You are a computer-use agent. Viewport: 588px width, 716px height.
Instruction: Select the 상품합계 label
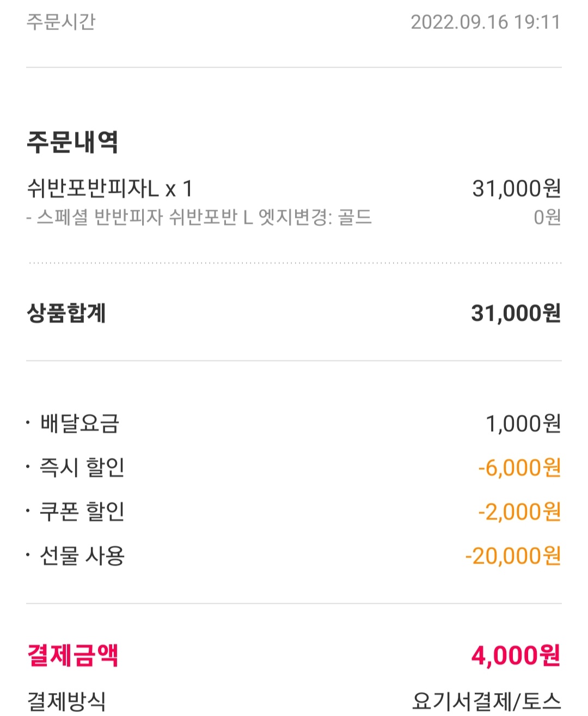click(66, 314)
